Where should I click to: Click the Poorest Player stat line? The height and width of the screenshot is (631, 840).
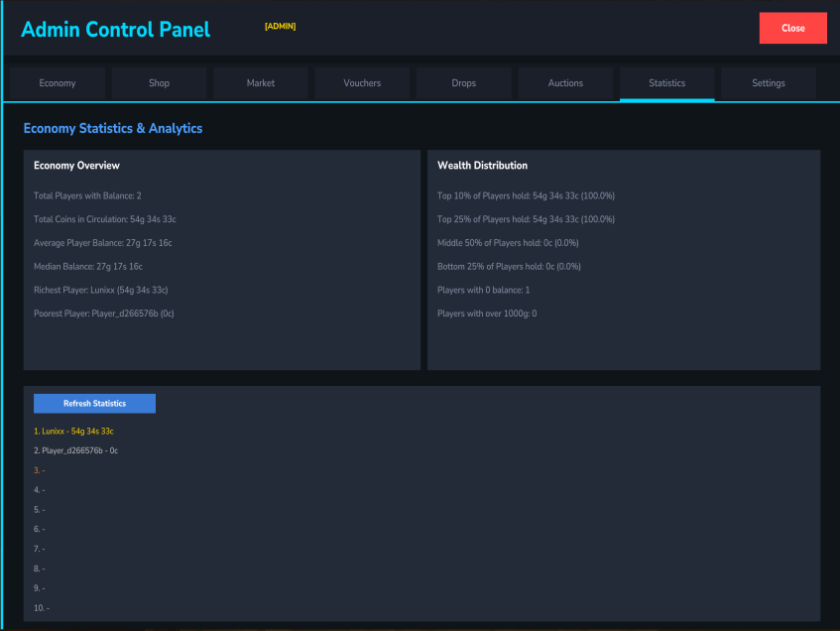coord(104,314)
